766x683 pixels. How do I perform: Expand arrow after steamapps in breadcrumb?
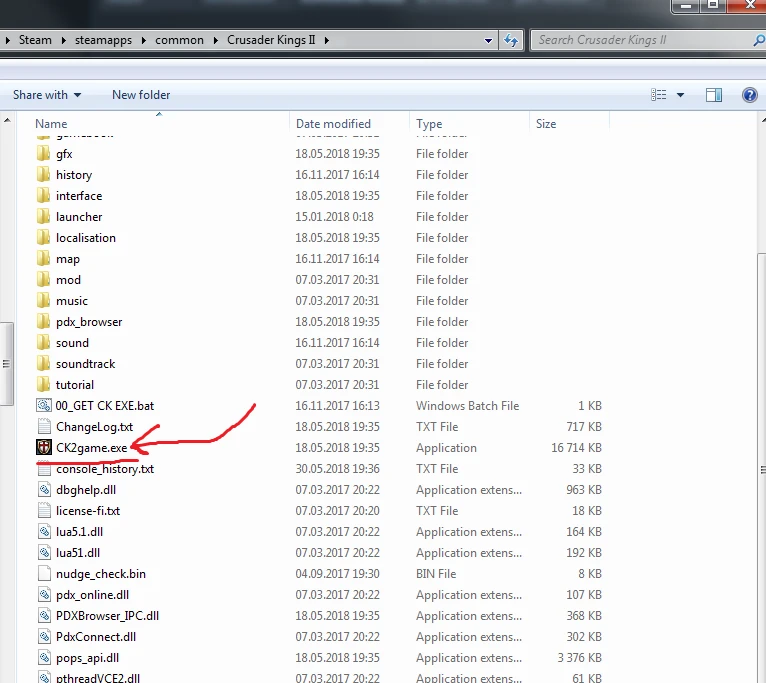tap(144, 40)
